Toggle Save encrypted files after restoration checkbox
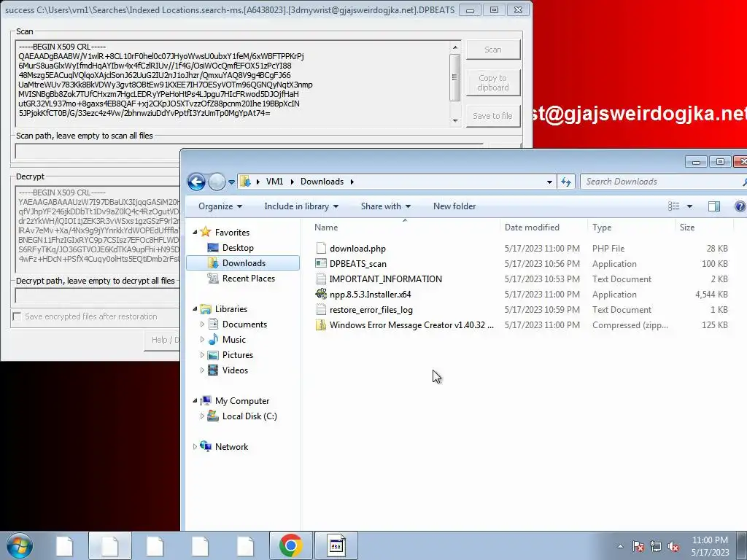This screenshot has height=560, width=747. (x=18, y=316)
